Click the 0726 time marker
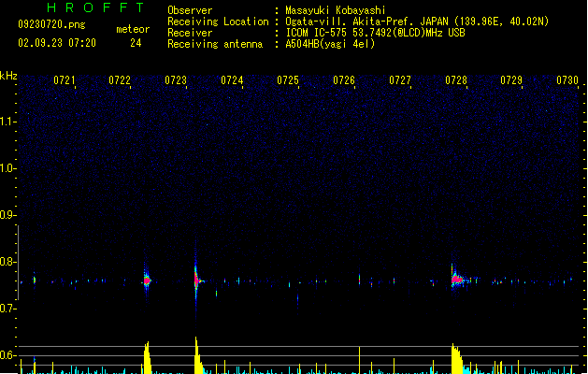 pos(344,80)
